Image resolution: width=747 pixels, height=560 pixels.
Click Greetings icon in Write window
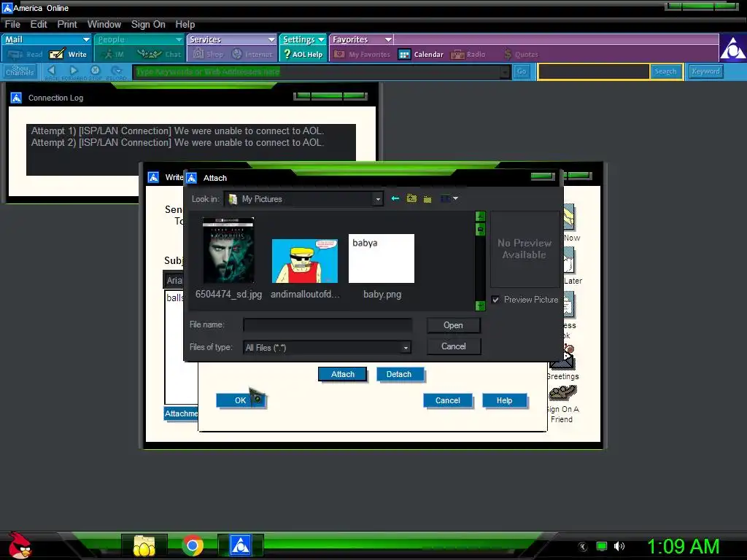click(562, 358)
